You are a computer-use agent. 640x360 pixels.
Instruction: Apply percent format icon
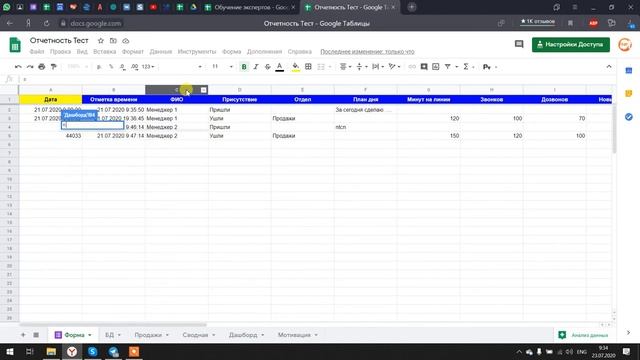click(x=111, y=67)
